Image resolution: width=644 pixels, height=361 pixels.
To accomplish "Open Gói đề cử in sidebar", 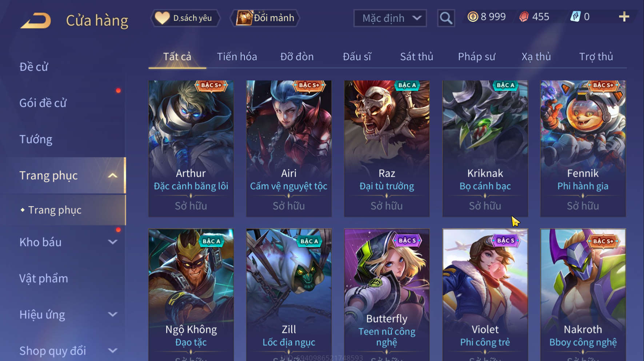I will click(43, 103).
